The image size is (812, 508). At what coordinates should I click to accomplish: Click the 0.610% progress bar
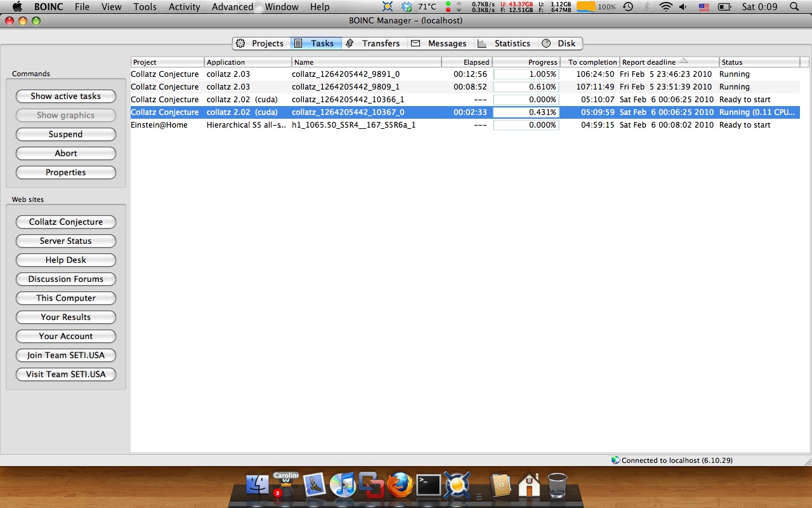[x=526, y=87]
